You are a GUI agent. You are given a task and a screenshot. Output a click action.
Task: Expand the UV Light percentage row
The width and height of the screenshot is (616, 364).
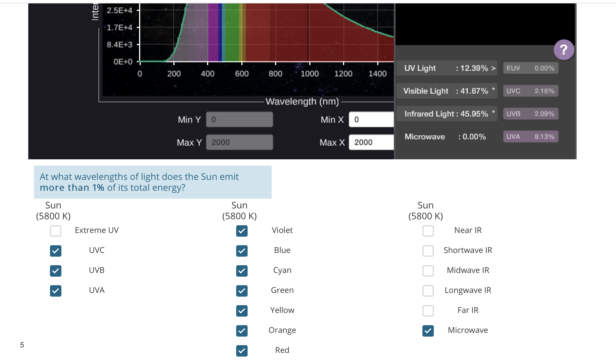click(x=447, y=68)
